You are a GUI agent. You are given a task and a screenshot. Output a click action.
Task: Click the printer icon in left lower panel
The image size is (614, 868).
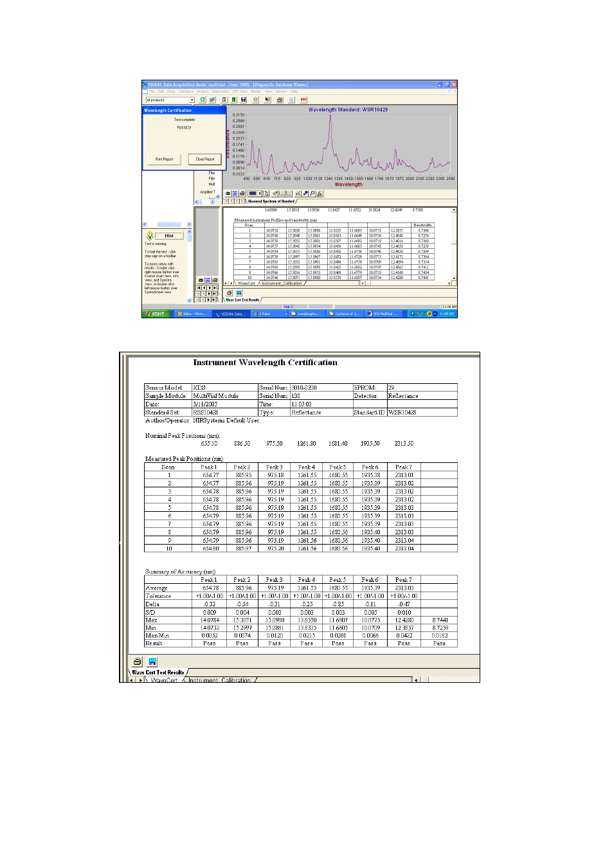click(x=215, y=280)
